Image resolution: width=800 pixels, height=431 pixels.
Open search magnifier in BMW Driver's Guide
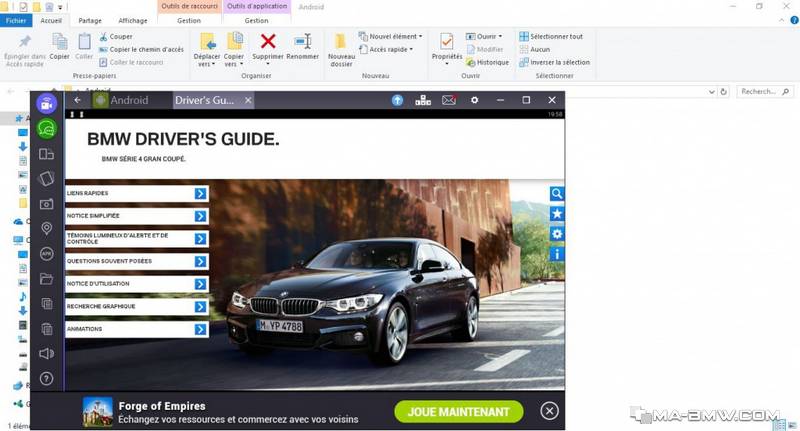point(557,194)
